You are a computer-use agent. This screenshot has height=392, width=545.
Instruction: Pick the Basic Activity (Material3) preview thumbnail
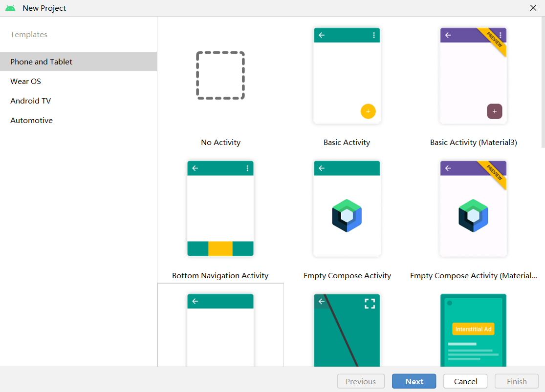point(473,76)
